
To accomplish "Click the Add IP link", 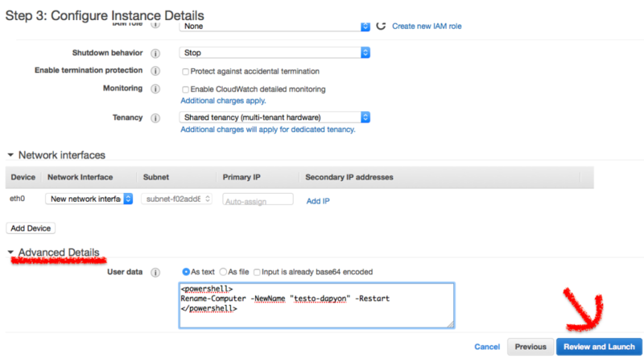I will [318, 201].
